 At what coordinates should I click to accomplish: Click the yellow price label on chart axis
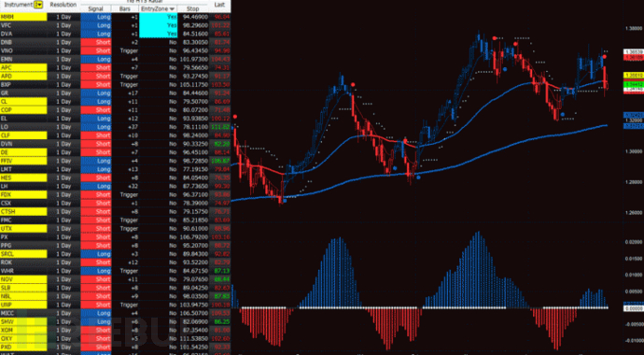632,75
